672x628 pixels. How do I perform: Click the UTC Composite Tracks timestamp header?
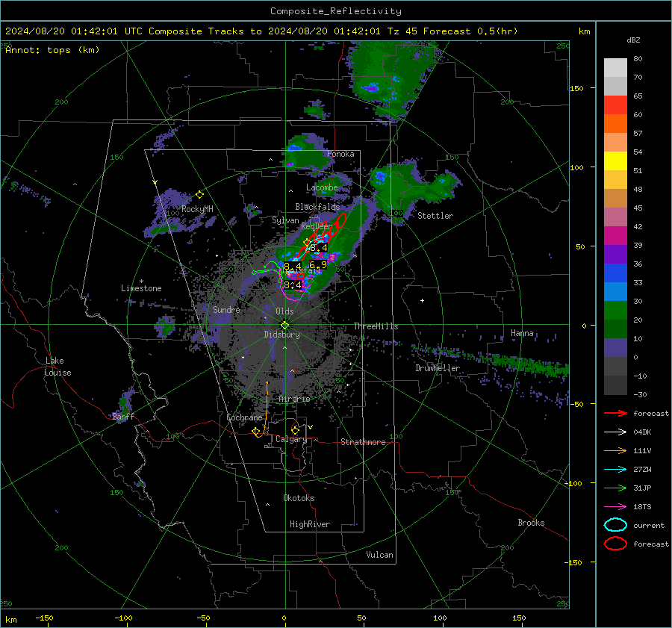click(261, 31)
